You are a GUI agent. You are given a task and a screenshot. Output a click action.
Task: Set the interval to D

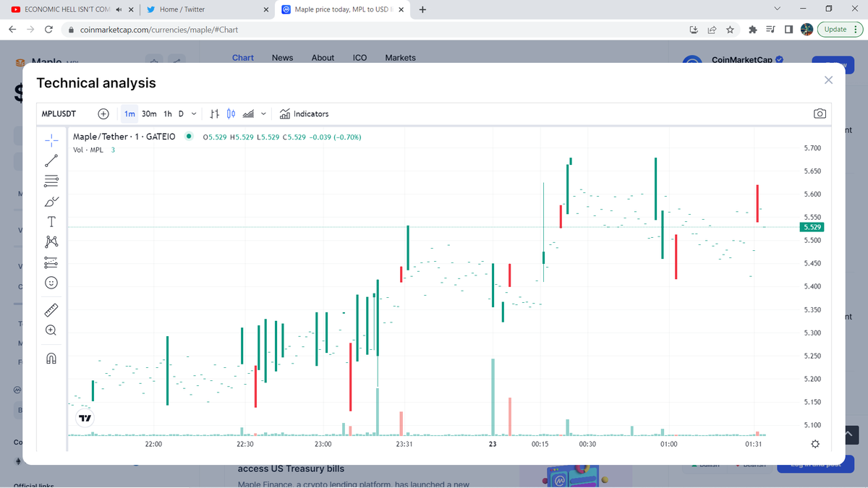coord(181,114)
